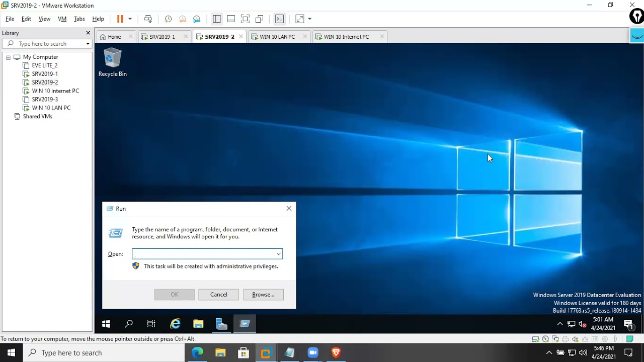This screenshot has width=644, height=362.
Task: Open Task View in the guest taskbar
Action: point(151,324)
